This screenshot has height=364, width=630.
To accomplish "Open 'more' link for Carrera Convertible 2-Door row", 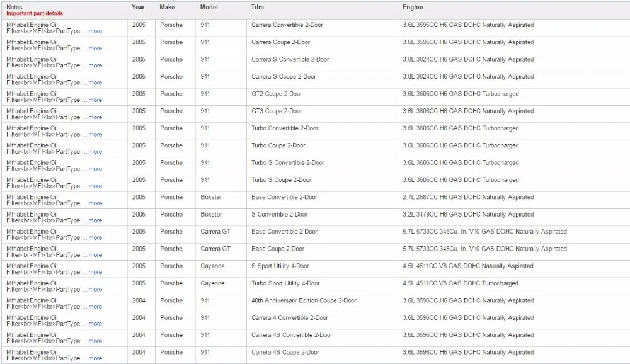I will click(x=95, y=31).
